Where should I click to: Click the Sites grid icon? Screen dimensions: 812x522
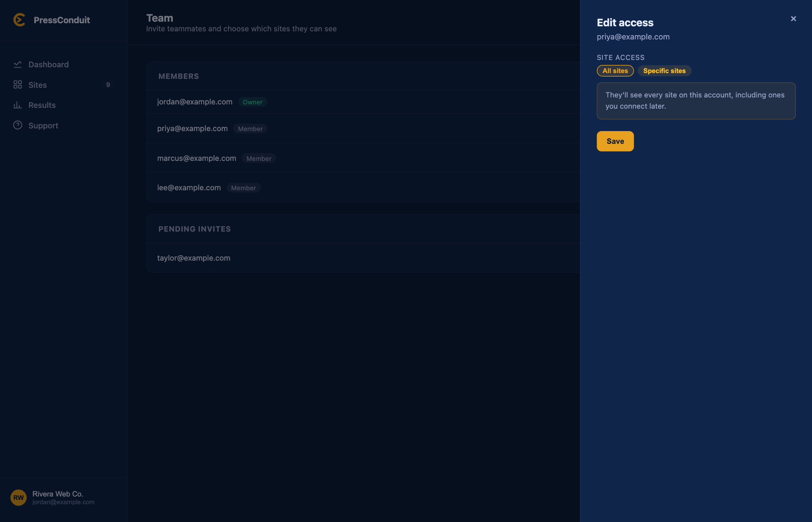point(17,85)
